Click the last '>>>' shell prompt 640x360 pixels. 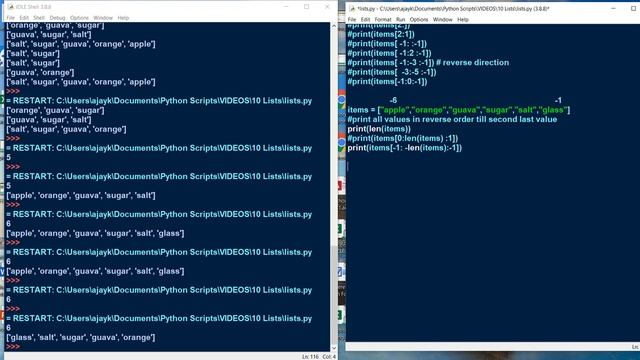[13, 347]
